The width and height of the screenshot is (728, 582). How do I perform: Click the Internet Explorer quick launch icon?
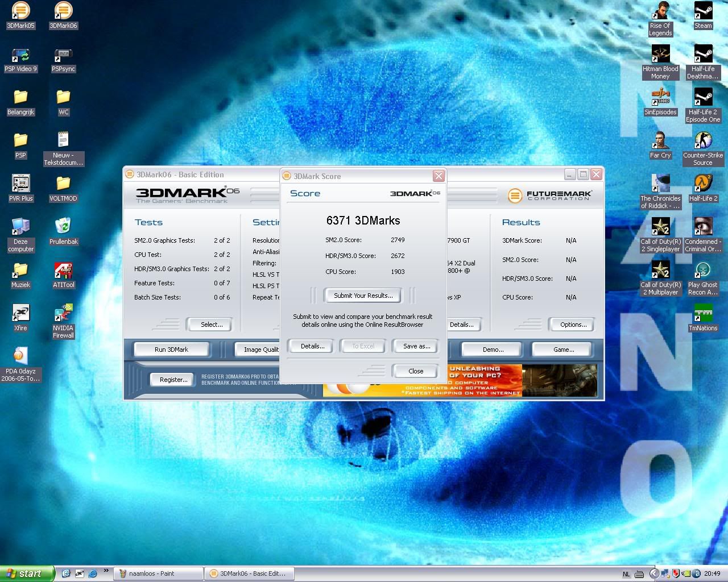(93, 573)
